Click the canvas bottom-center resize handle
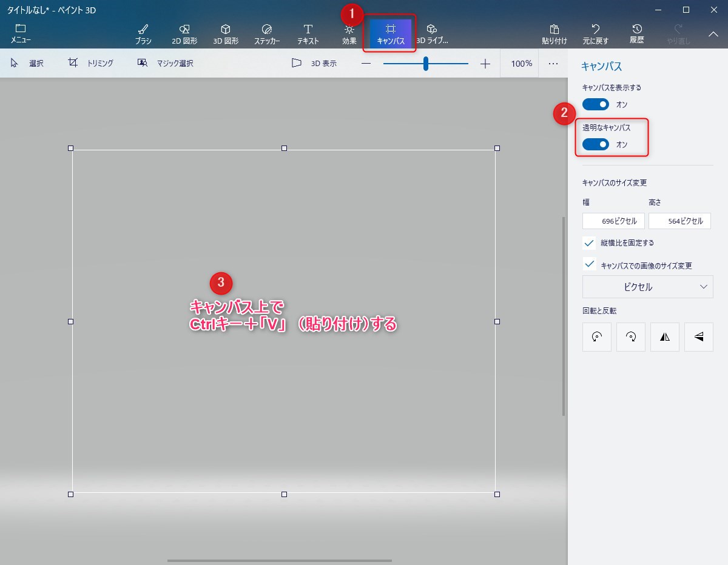 coord(284,495)
